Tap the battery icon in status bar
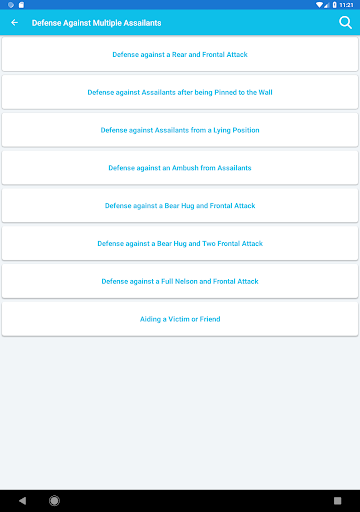360x512 pixels. tap(334, 5)
